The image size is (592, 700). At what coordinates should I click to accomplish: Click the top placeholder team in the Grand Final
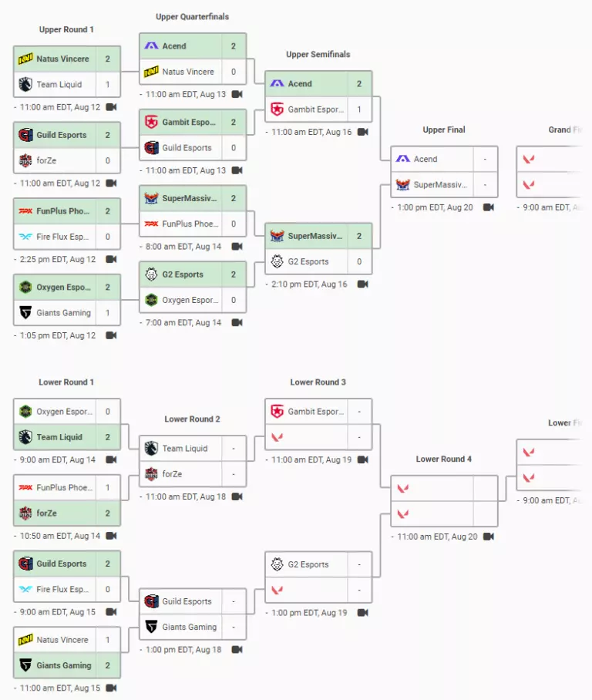[548, 159]
